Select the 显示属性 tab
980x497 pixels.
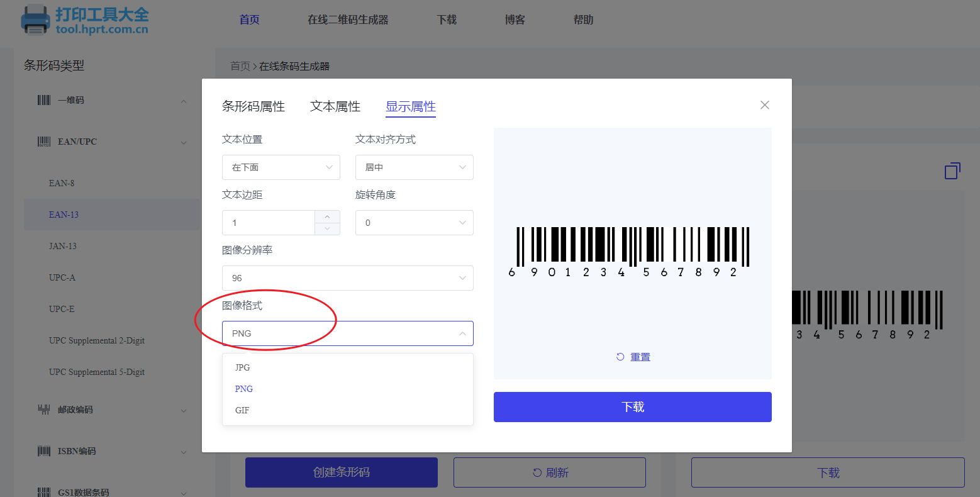[x=411, y=106]
